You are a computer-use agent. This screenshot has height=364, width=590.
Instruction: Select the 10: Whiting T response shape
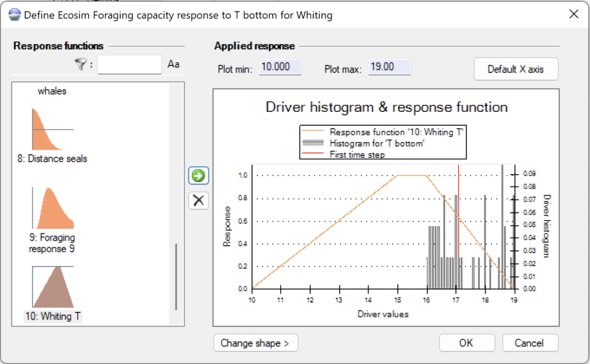coord(52,287)
